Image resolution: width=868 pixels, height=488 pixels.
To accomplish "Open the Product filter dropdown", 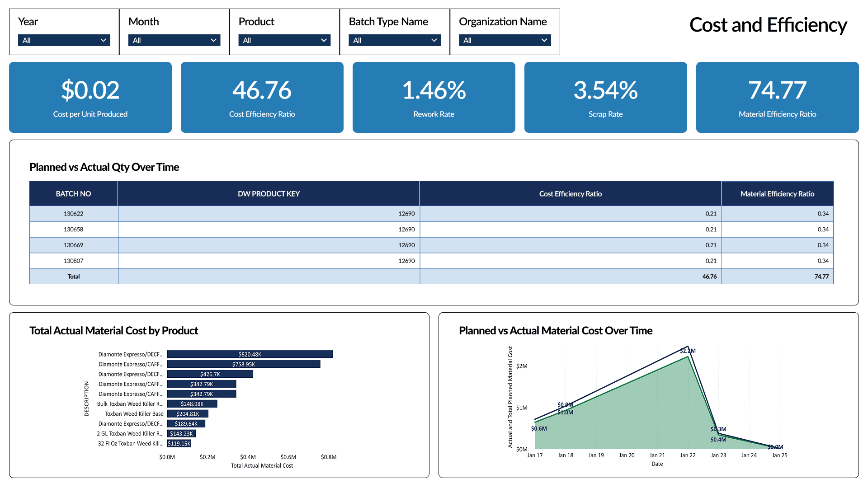I will [284, 40].
